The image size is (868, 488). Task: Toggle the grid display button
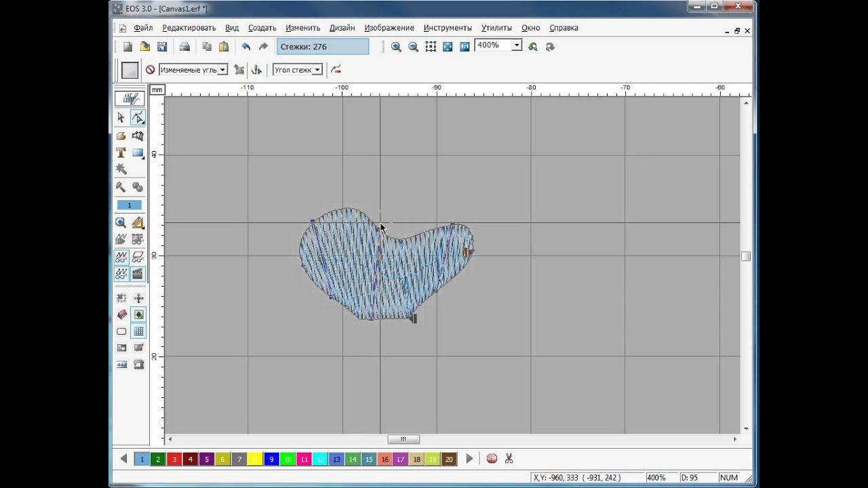pos(138,331)
